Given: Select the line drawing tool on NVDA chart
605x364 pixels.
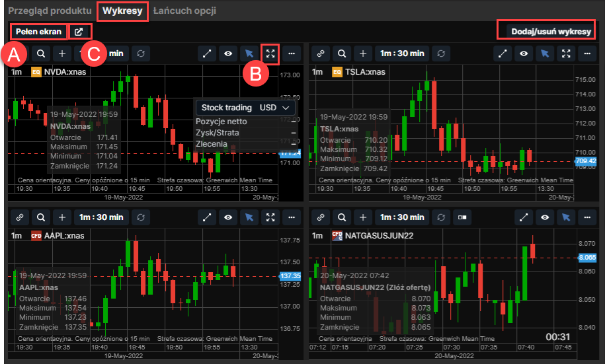Looking at the screenshot, I should coord(207,54).
